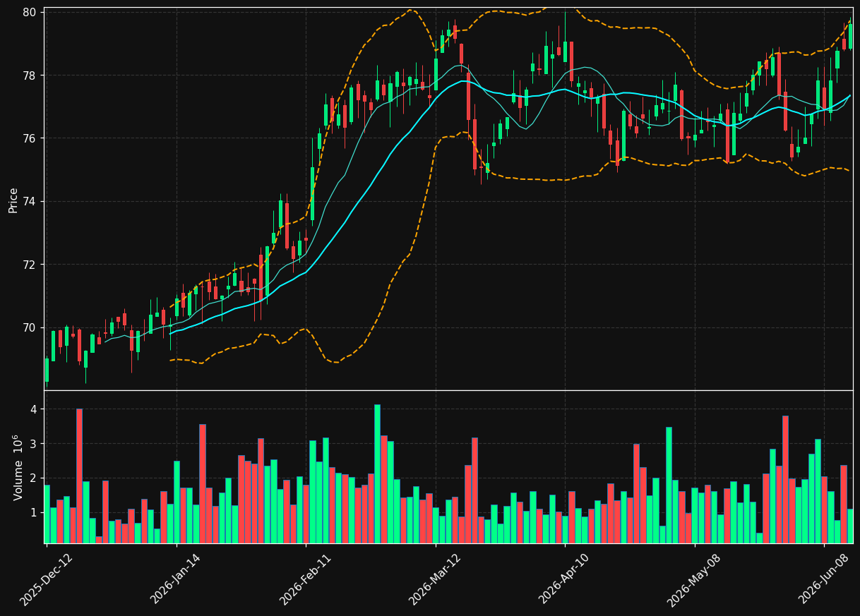Click the 1 volume axis label
The width and height of the screenshot is (860, 616).
pos(34,513)
